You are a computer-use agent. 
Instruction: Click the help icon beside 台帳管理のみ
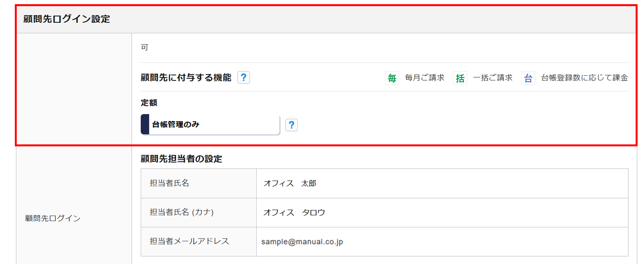pos(291,125)
